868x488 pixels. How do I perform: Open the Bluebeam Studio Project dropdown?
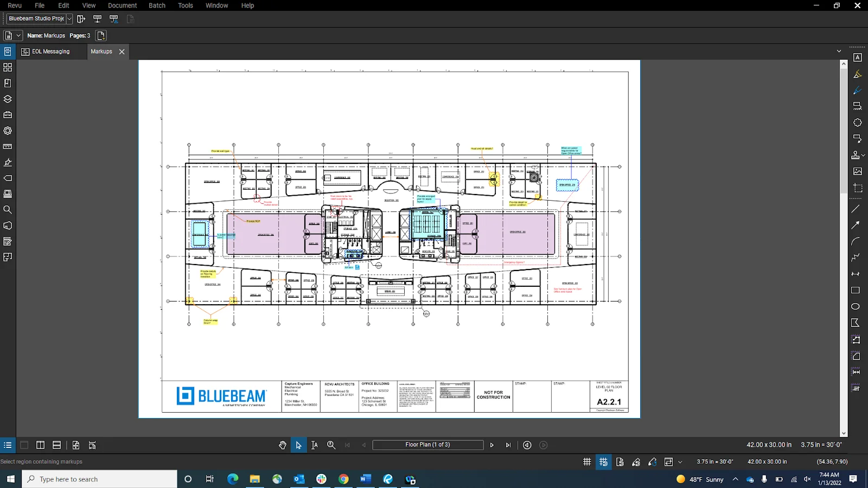click(x=69, y=18)
